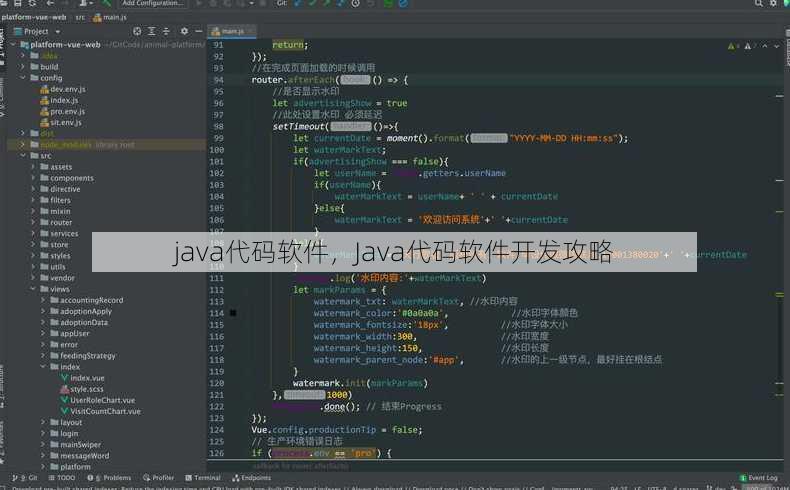Open the TODO tool window
This screenshot has height=490, width=790.
pyautogui.click(x=62, y=477)
